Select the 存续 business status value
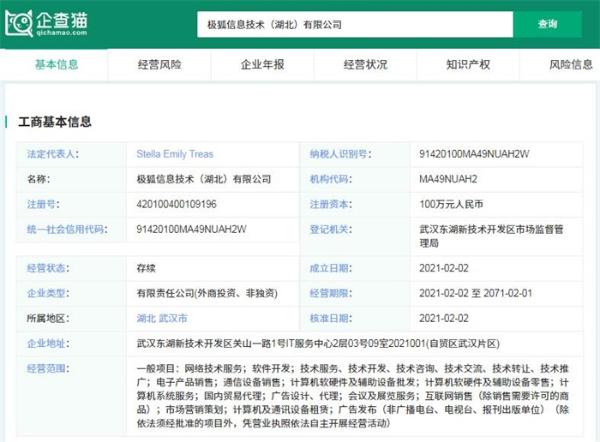The width and height of the screenshot is (600, 442). [x=146, y=268]
